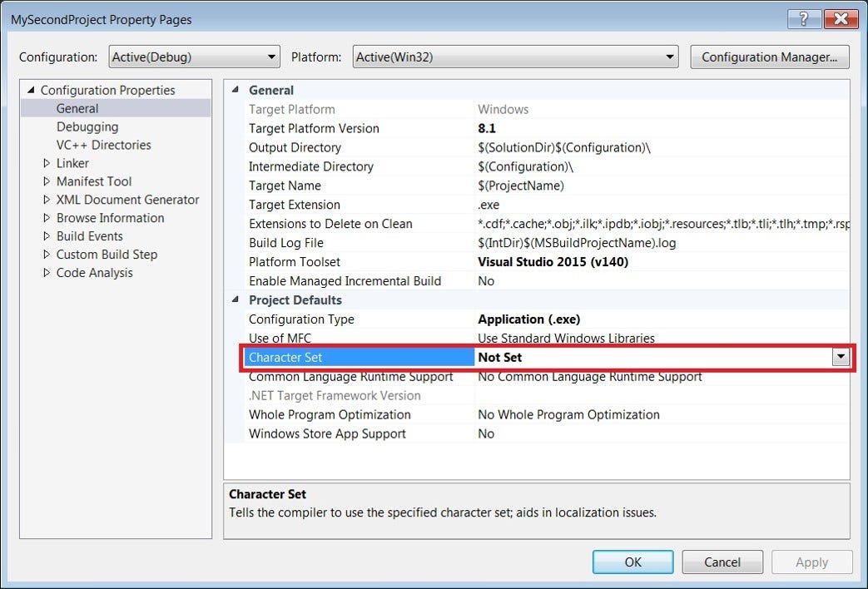
Task: Open the Platform dropdown
Action: coord(669,57)
